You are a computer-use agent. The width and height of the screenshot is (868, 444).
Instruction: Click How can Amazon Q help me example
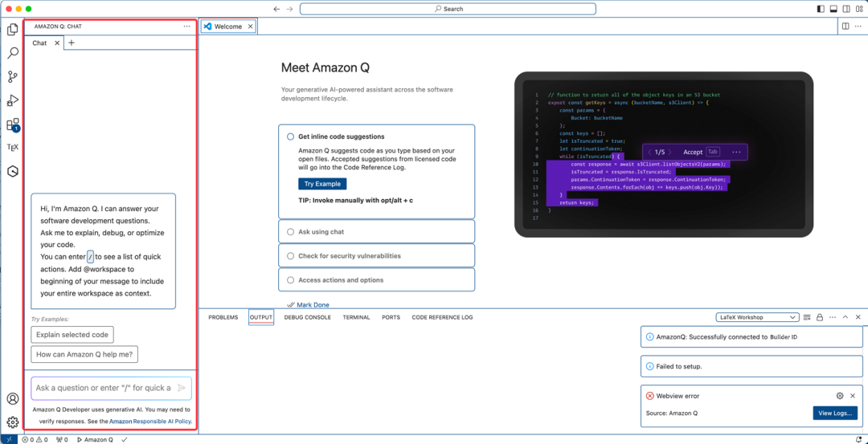click(x=84, y=354)
